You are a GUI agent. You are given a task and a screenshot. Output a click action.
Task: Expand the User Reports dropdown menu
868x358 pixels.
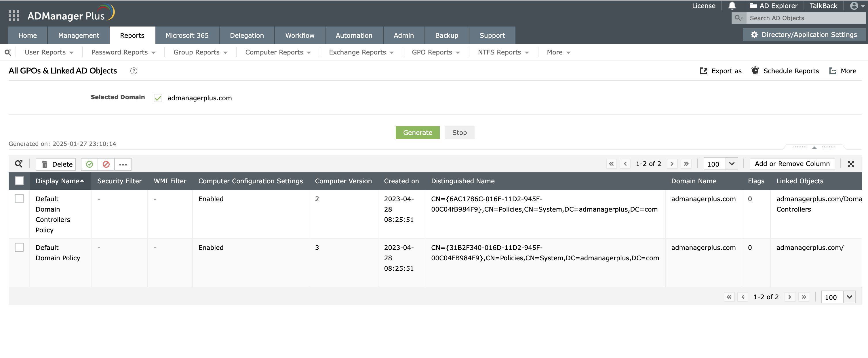click(49, 52)
